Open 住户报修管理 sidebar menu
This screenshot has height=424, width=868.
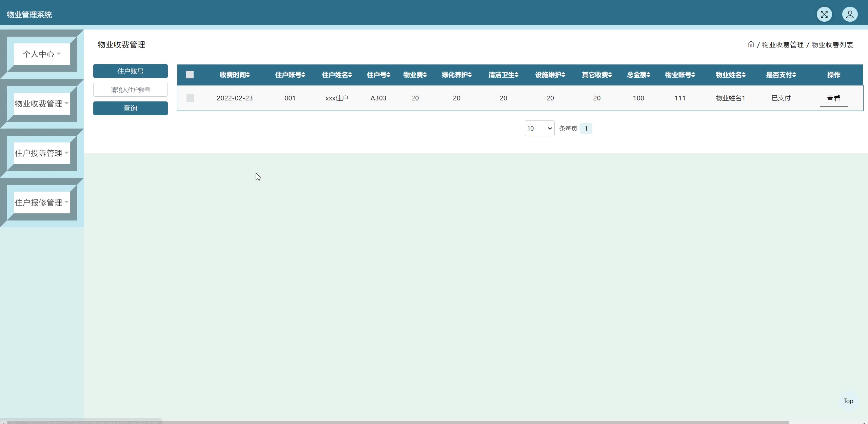pyautogui.click(x=42, y=203)
